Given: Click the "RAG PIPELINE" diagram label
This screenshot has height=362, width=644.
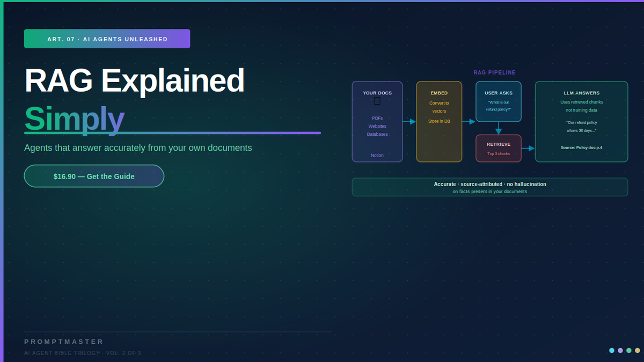Looking at the screenshot, I should coord(494,72).
